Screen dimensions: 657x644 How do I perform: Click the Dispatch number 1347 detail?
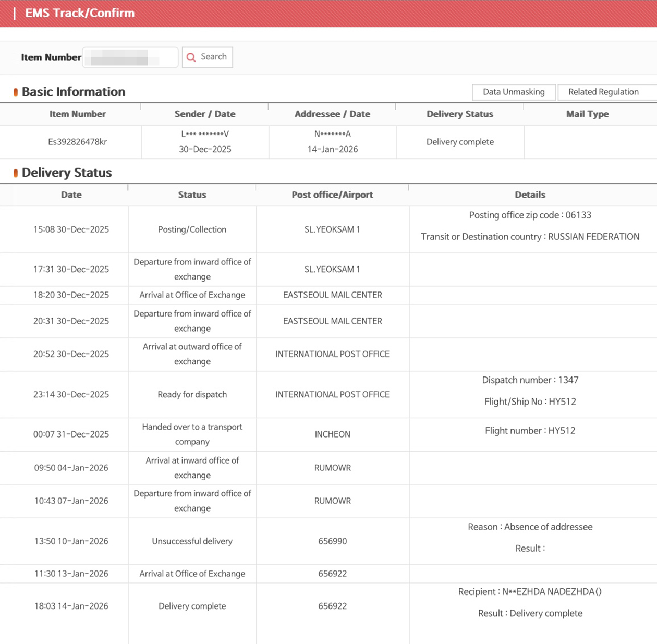click(x=530, y=380)
